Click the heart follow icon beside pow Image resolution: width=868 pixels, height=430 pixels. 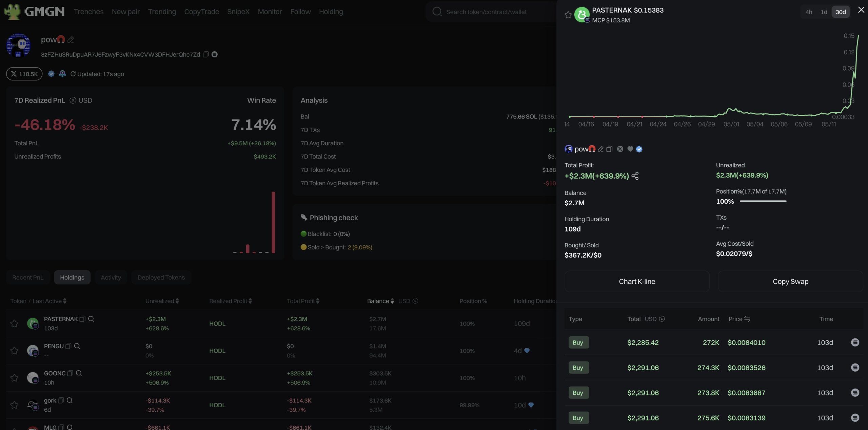pos(630,149)
